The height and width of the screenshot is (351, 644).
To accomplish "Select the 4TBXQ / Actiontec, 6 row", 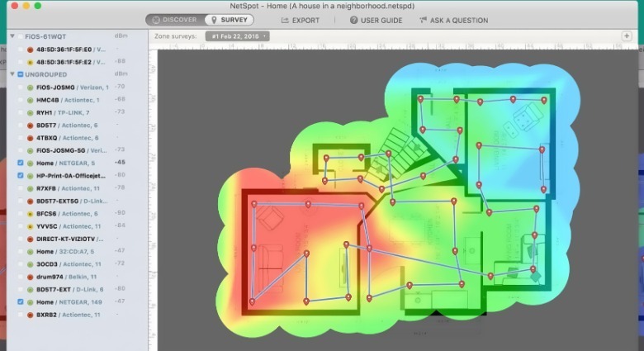I will 78,138.
